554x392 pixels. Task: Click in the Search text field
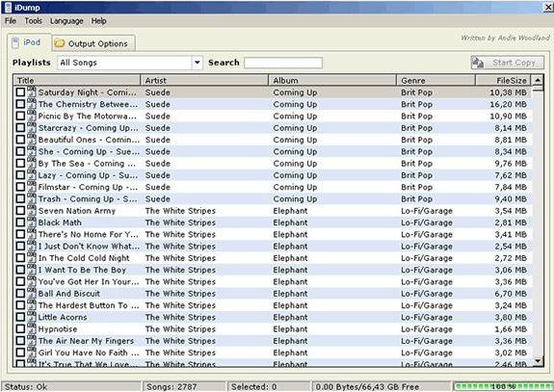(x=283, y=63)
